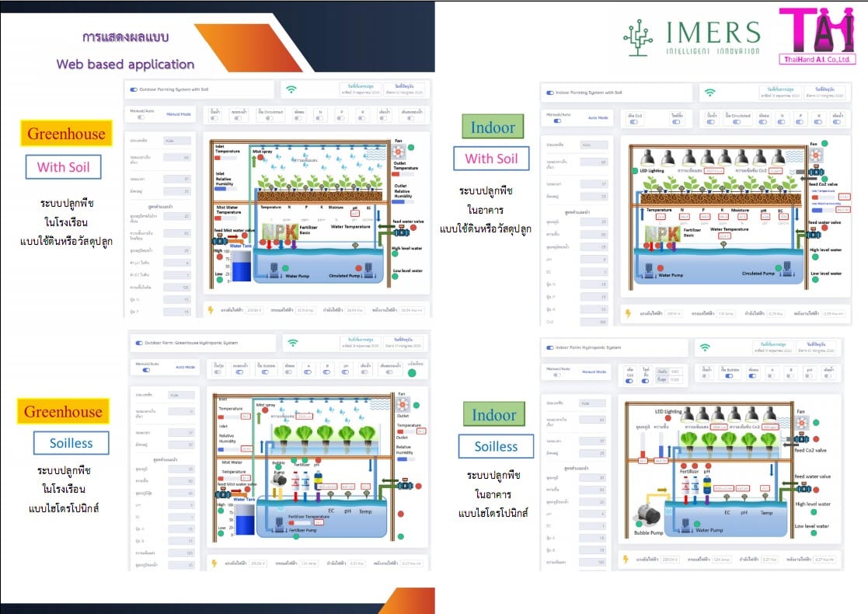Toggle Manual/Auto switch in Indoor With Soil dashboard

pyautogui.click(x=557, y=120)
